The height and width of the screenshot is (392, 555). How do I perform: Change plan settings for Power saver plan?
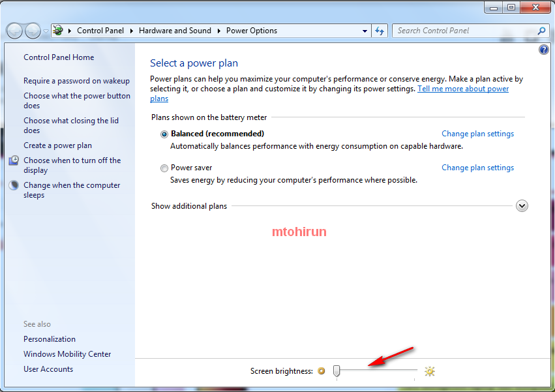(477, 168)
